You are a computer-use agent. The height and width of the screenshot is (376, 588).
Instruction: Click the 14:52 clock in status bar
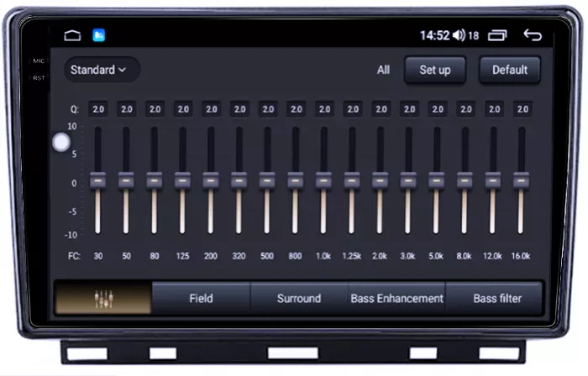pos(434,35)
